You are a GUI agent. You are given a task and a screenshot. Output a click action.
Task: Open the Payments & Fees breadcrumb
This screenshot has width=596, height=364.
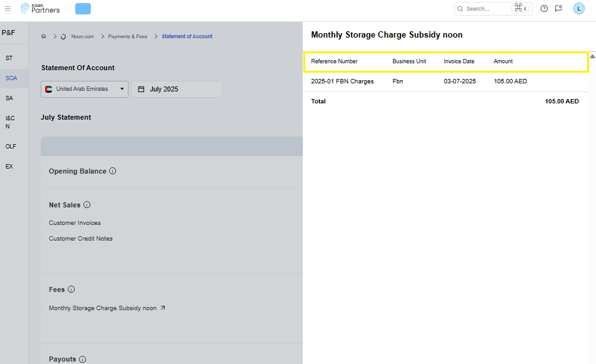127,36
